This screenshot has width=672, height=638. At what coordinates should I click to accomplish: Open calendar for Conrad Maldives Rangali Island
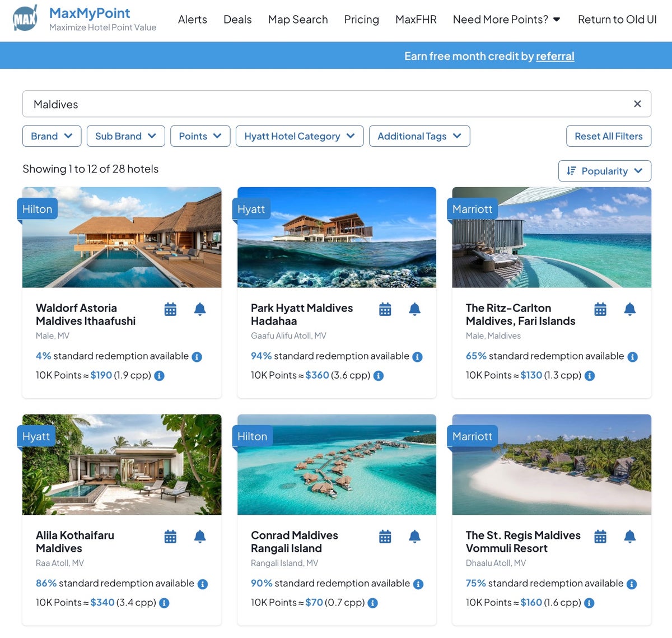(385, 537)
